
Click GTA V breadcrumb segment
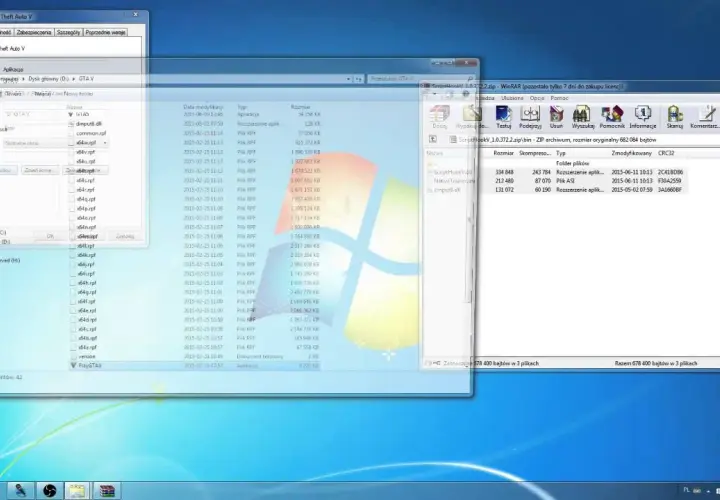click(86, 79)
